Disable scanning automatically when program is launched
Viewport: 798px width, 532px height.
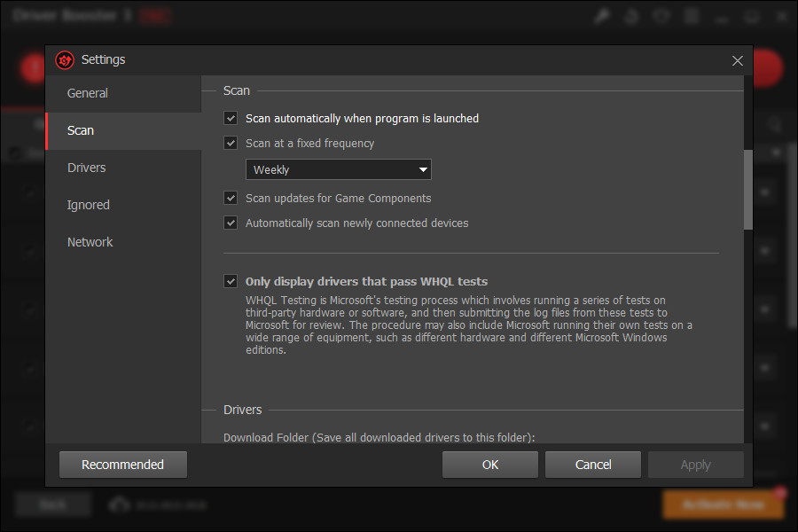coord(231,118)
